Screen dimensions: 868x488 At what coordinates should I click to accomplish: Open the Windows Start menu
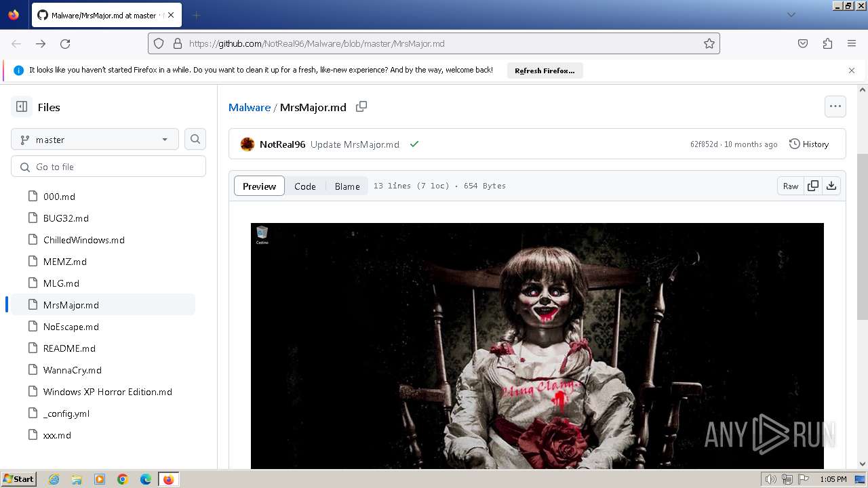(x=19, y=479)
